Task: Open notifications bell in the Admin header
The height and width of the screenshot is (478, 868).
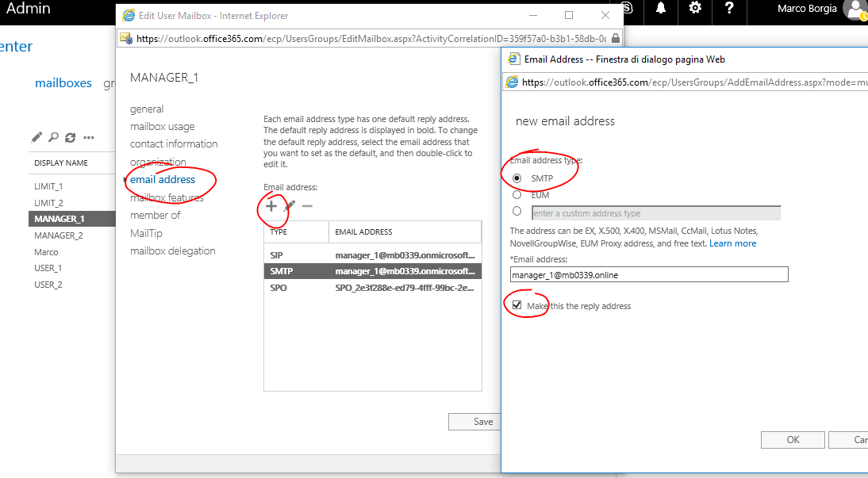Action: [660, 8]
